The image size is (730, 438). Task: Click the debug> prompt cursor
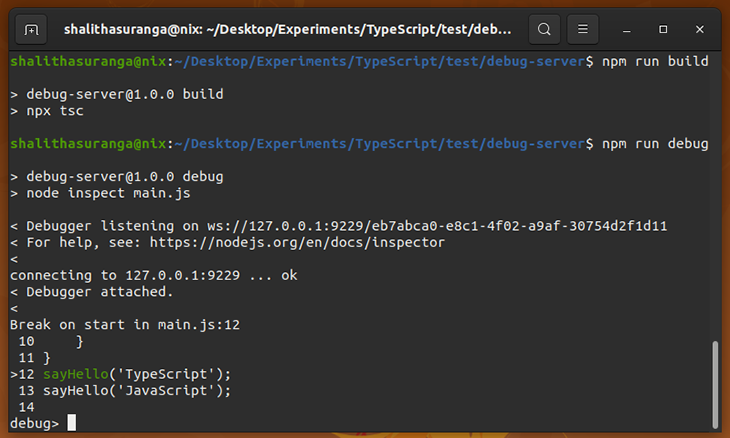tap(71, 423)
